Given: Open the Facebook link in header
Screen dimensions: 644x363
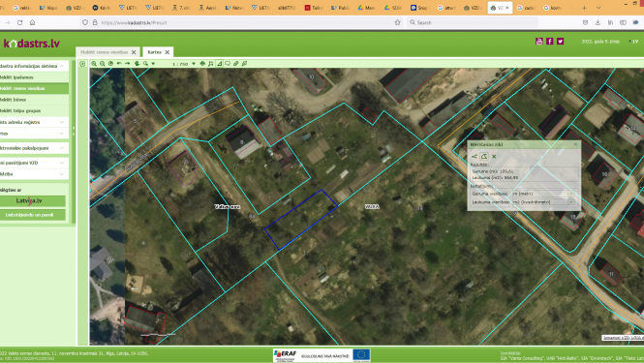Looking at the screenshot, I should 549,41.
